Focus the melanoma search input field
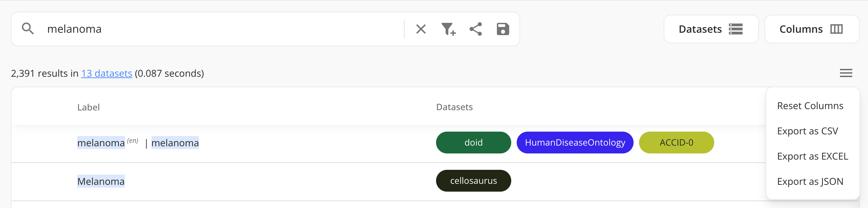 click(x=222, y=29)
